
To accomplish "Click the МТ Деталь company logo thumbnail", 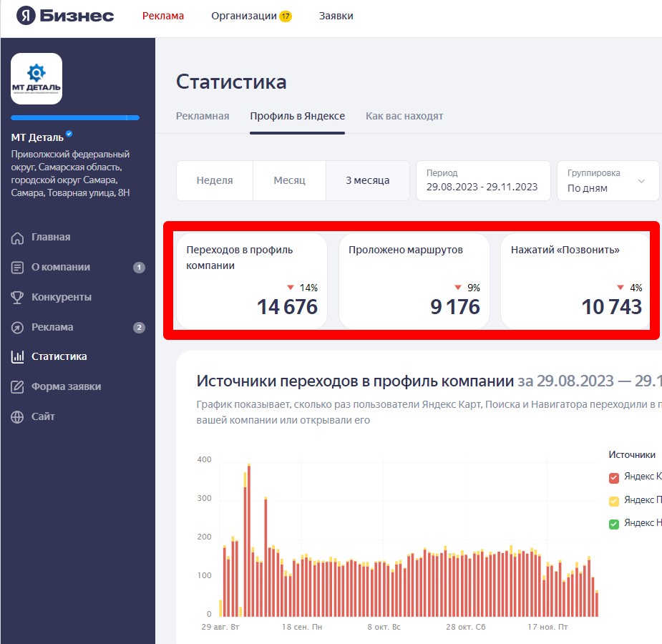I will (36, 79).
